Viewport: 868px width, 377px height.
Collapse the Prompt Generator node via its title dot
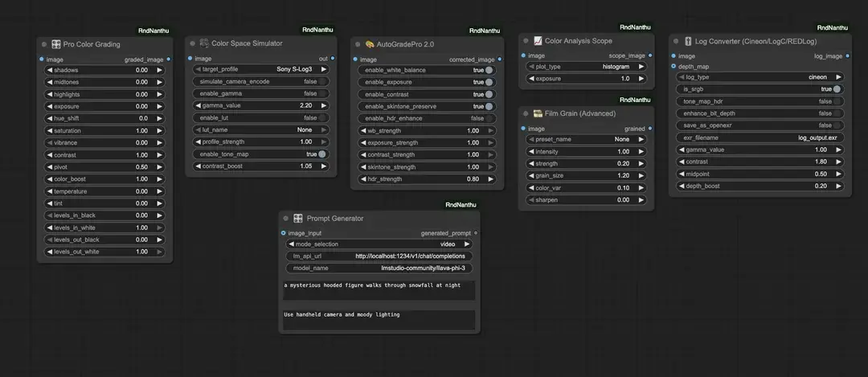(x=286, y=219)
